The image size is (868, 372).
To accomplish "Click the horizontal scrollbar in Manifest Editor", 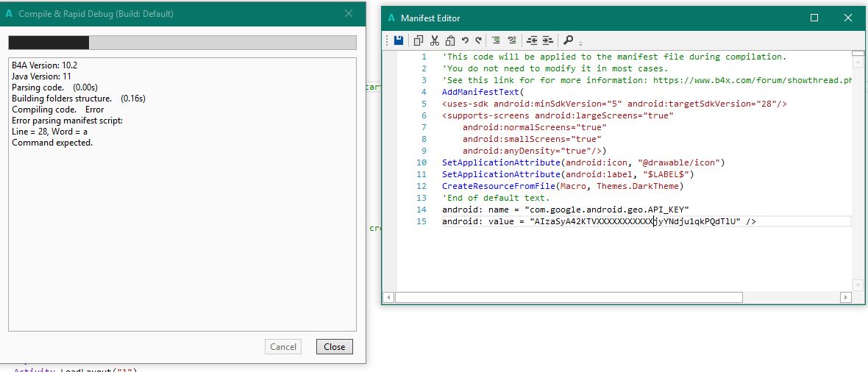I will [569, 298].
